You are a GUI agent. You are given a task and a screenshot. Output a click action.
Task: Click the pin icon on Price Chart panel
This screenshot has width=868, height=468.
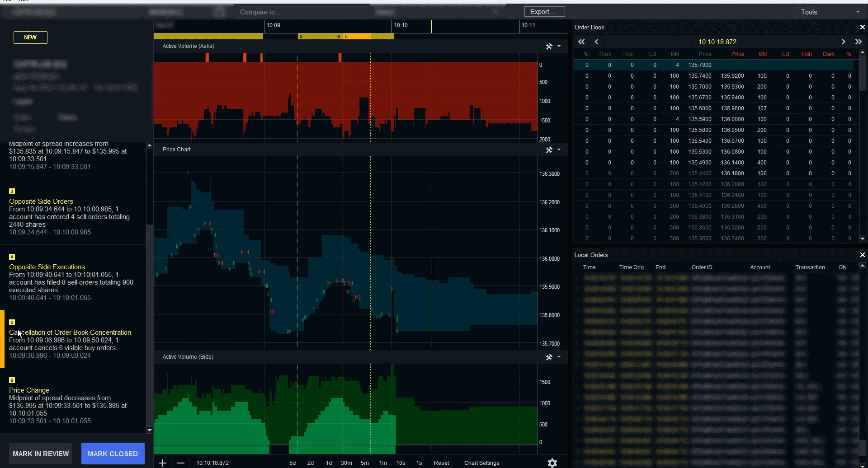tap(549, 150)
